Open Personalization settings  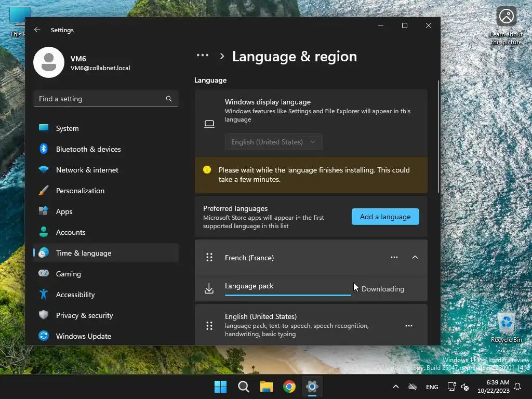pos(106,191)
